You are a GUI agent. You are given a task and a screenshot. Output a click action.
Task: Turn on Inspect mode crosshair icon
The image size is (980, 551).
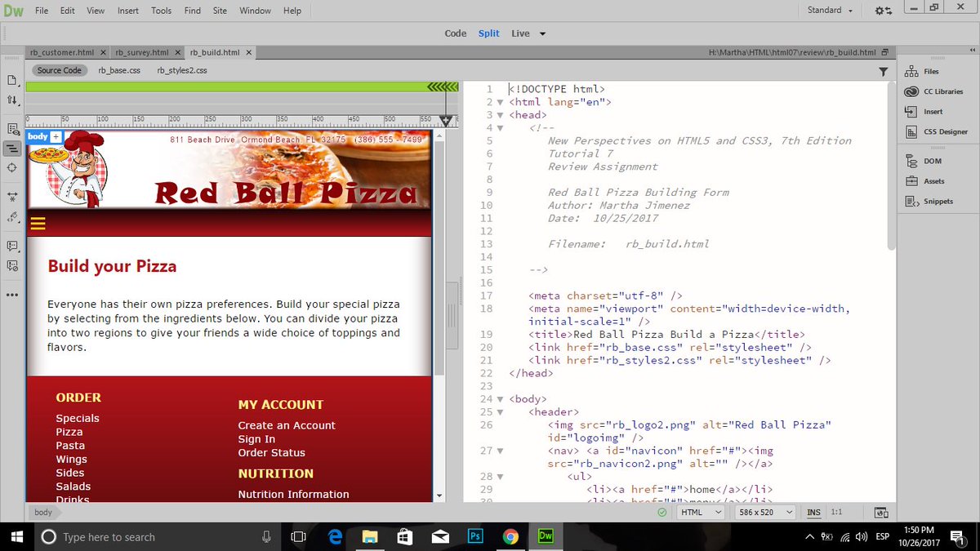(x=12, y=167)
